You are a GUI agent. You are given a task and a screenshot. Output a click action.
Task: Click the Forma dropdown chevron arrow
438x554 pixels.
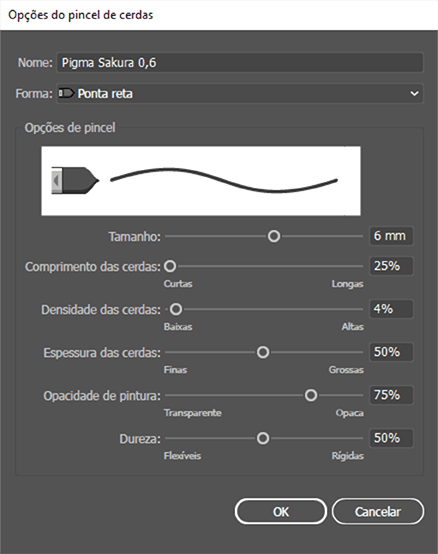click(414, 94)
